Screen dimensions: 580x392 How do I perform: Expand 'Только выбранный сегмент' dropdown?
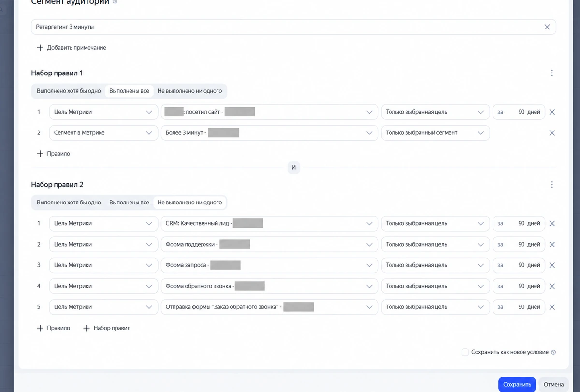435,133
